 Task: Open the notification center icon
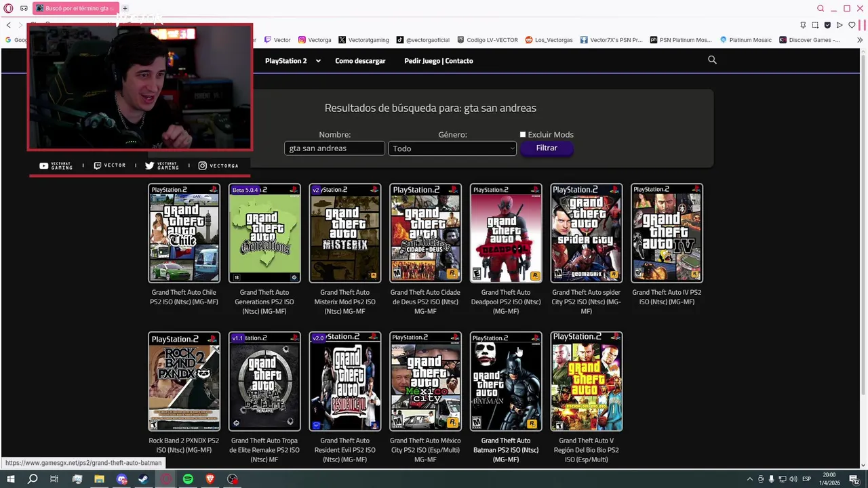pos(855,479)
